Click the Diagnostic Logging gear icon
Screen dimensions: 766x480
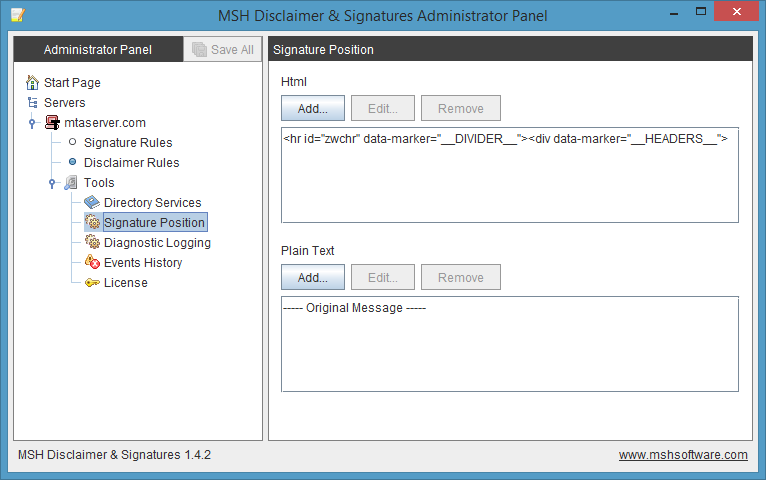tap(92, 243)
